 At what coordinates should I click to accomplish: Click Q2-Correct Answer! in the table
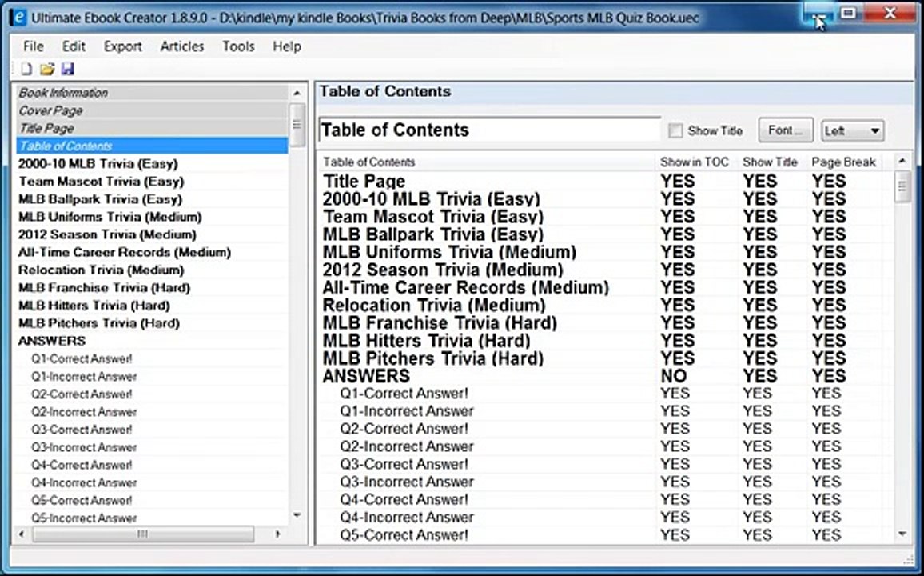[404, 429]
